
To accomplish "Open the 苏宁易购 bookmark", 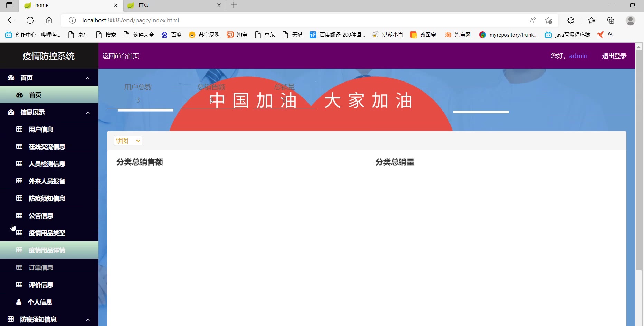I will (204, 35).
